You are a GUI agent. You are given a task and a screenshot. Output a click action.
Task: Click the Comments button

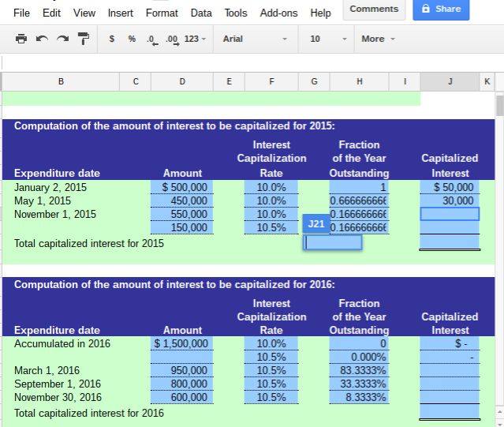pyautogui.click(x=374, y=9)
